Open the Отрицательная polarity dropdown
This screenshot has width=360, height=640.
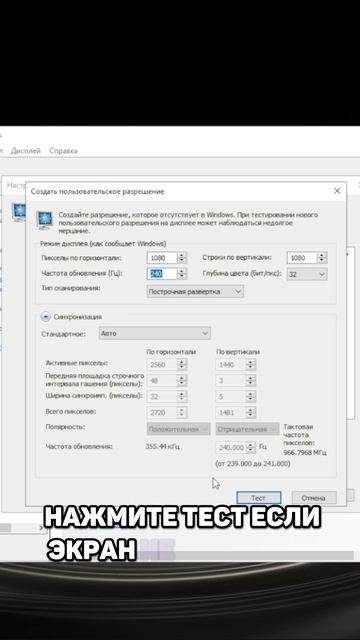pyautogui.click(x=247, y=429)
